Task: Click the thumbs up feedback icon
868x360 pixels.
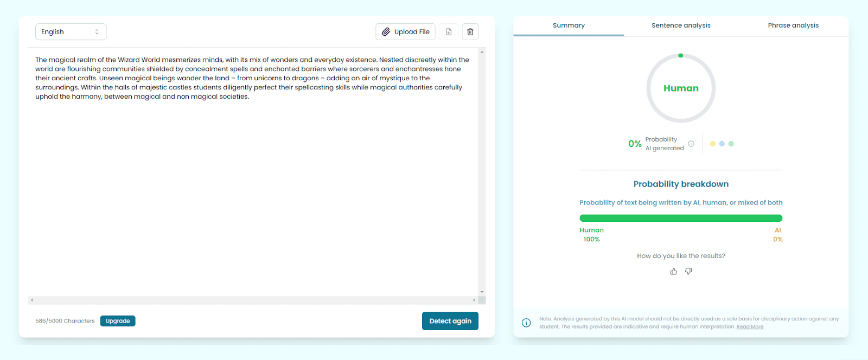Action: tap(673, 272)
